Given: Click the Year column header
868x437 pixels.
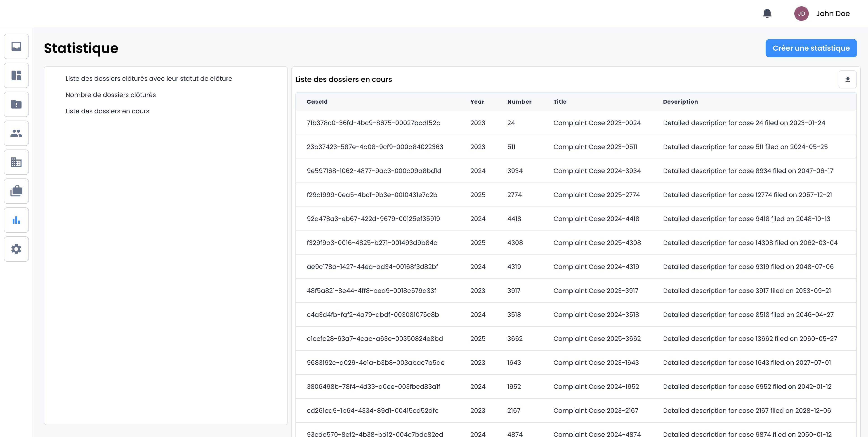Looking at the screenshot, I should (477, 102).
